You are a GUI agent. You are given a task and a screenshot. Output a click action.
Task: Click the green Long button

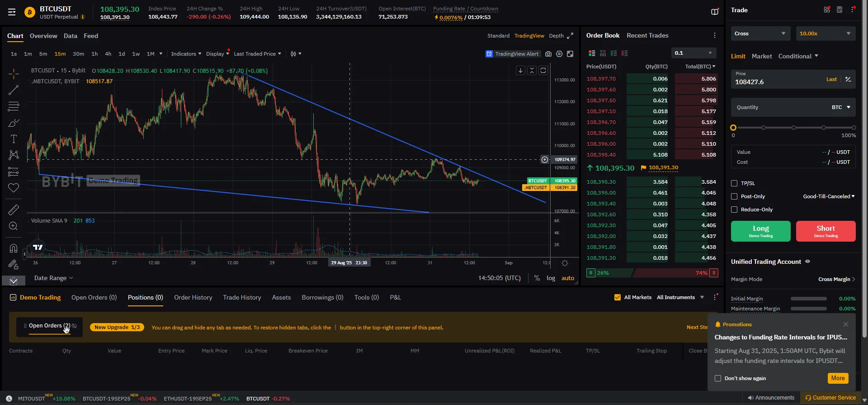(761, 231)
